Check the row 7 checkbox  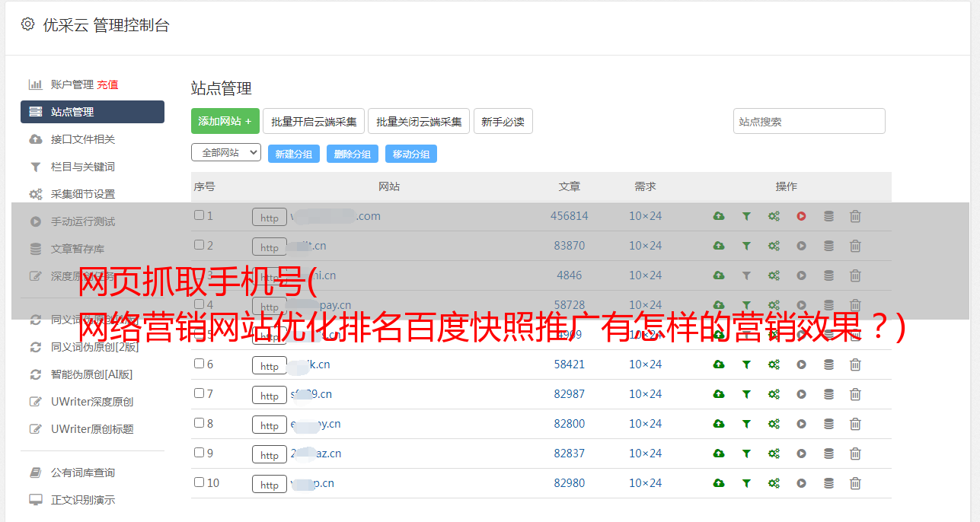199,393
